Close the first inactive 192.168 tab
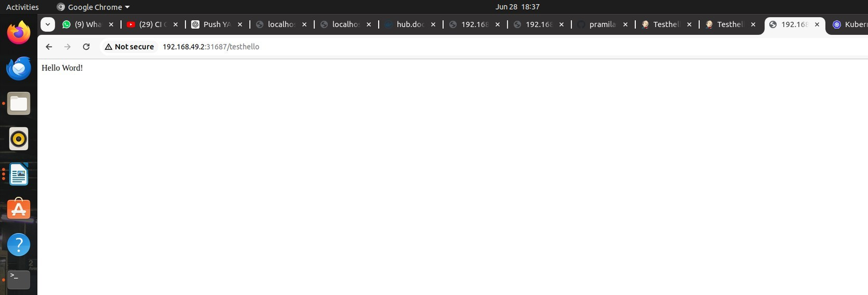Image resolution: width=868 pixels, height=295 pixels. point(497,24)
